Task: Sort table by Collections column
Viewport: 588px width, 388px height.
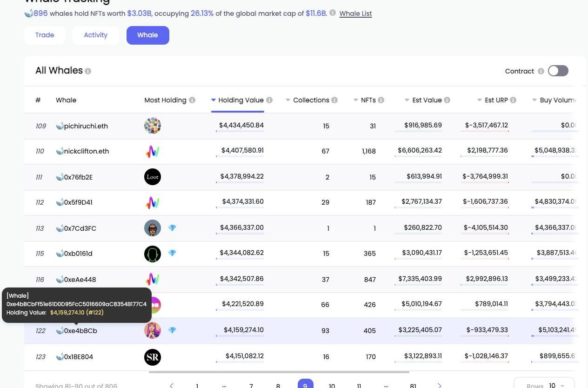Action: pyautogui.click(x=311, y=100)
